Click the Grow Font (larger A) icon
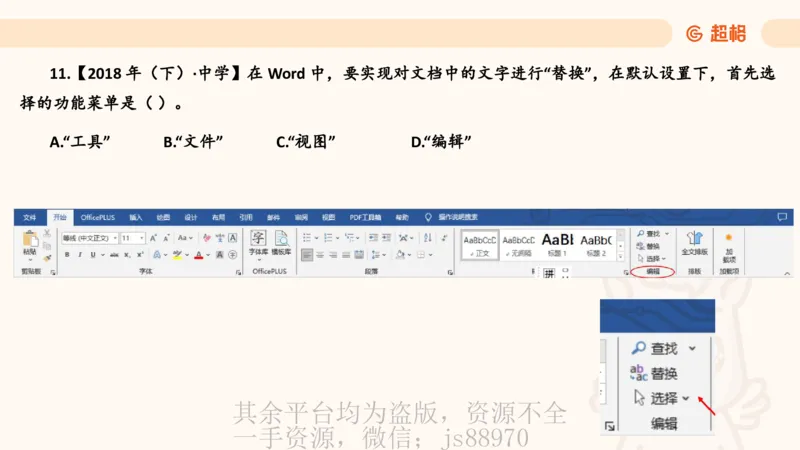The height and width of the screenshot is (450, 800). [x=153, y=238]
